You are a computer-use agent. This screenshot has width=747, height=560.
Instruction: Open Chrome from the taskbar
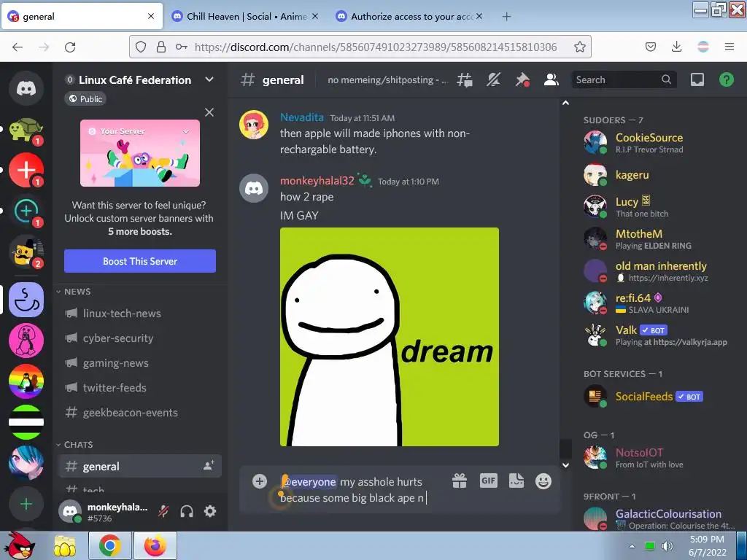(x=109, y=545)
